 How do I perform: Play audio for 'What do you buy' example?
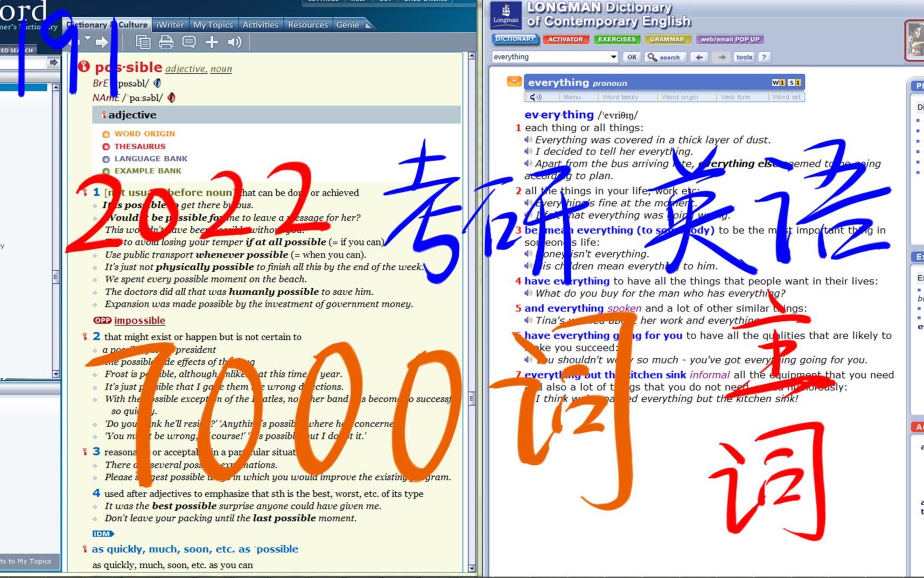pyautogui.click(x=528, y=293)
